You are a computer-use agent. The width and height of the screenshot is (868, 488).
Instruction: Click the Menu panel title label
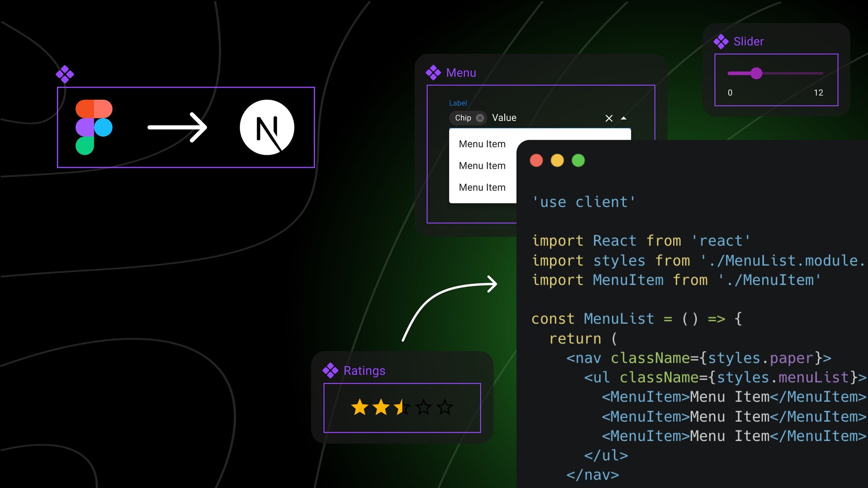point(461,72)
